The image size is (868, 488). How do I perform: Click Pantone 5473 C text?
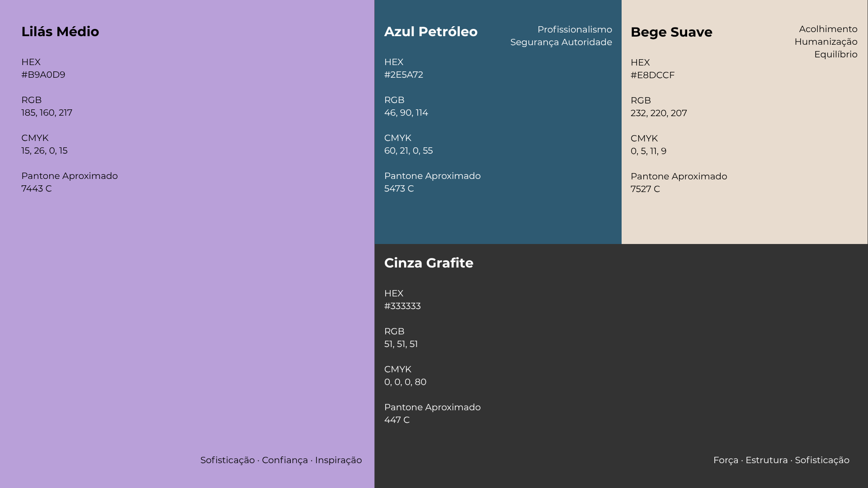(399, 188)
